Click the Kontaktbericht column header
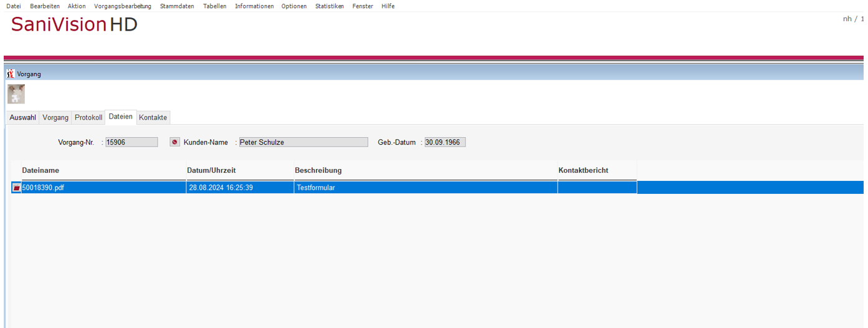Image resolution: width=868 pixels, height=328 pixels. 597,170
